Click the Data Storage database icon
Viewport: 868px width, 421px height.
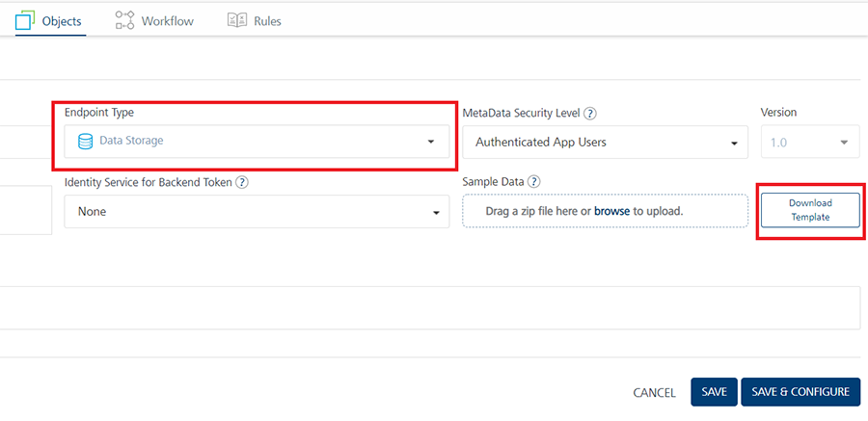(x=85, y=142)
